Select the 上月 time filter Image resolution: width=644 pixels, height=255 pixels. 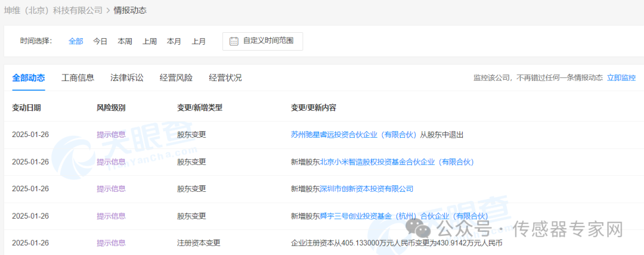[x=199, y=41]
